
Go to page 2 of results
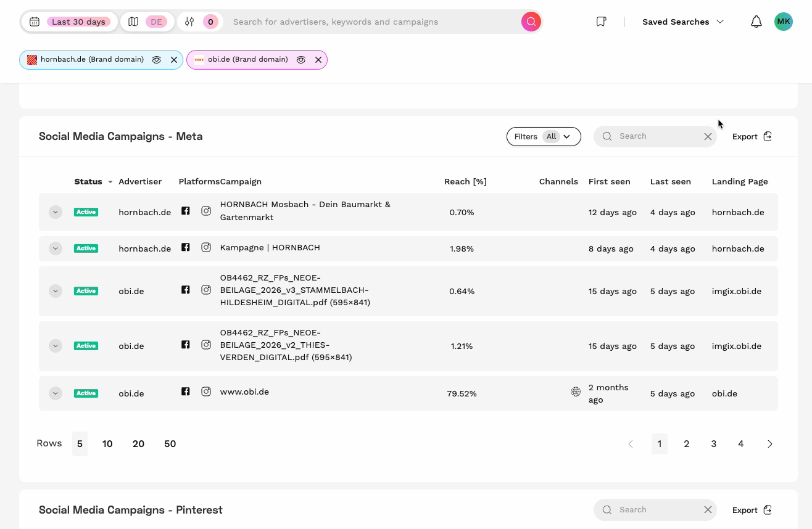point(686,443)
